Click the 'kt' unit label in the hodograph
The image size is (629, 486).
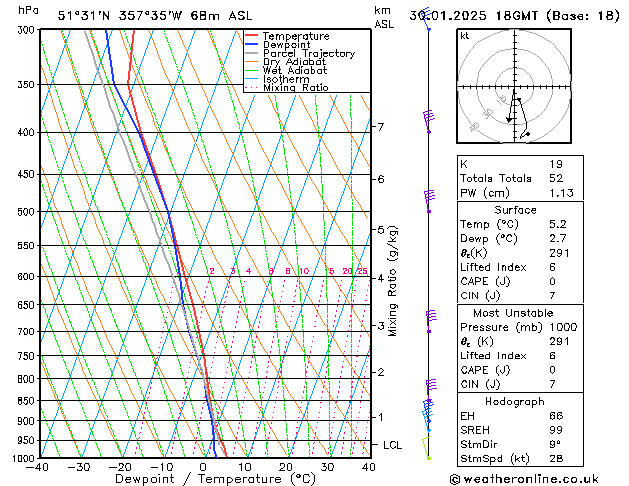pyautogui.click(x=465, y=36)
